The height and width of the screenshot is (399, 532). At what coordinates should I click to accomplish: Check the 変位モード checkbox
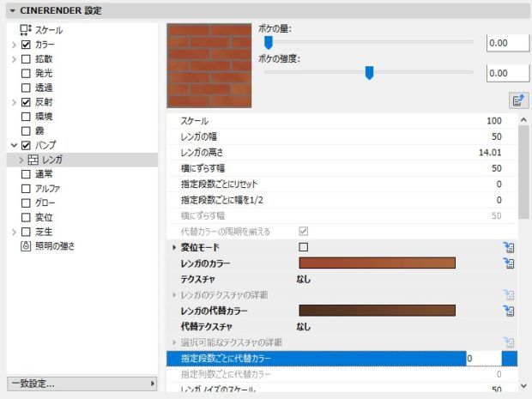(x=304, y=247)
